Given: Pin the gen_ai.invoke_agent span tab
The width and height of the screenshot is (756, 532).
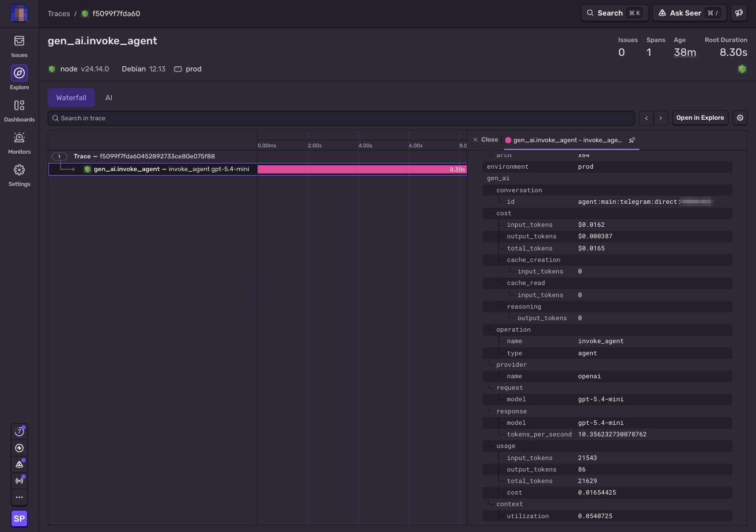Looking at the screenshot, I should [x=632, y=140].
